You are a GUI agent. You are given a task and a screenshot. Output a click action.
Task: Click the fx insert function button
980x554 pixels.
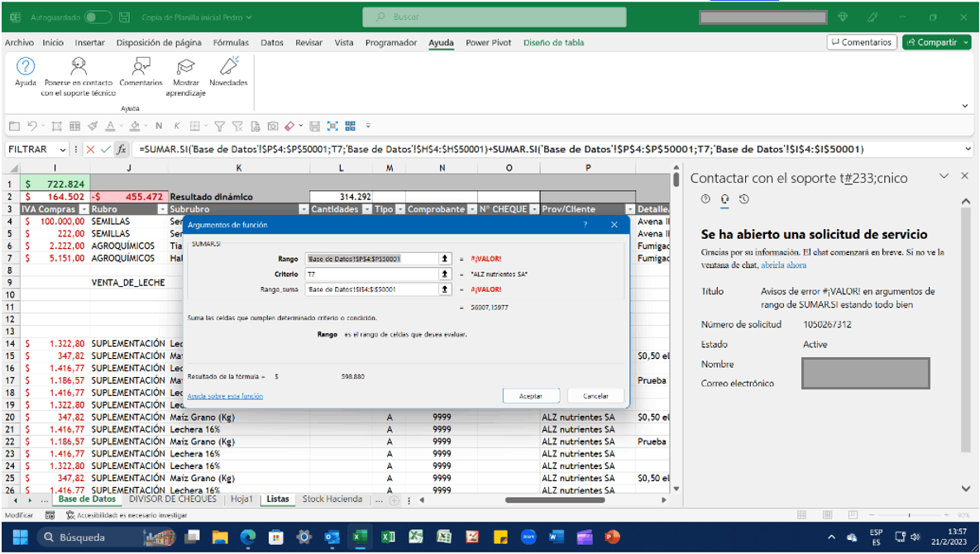coord(122,150)
